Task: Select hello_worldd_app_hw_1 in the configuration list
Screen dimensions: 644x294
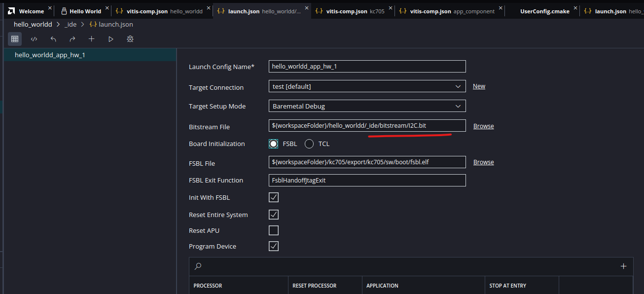Action: (90, 55)
